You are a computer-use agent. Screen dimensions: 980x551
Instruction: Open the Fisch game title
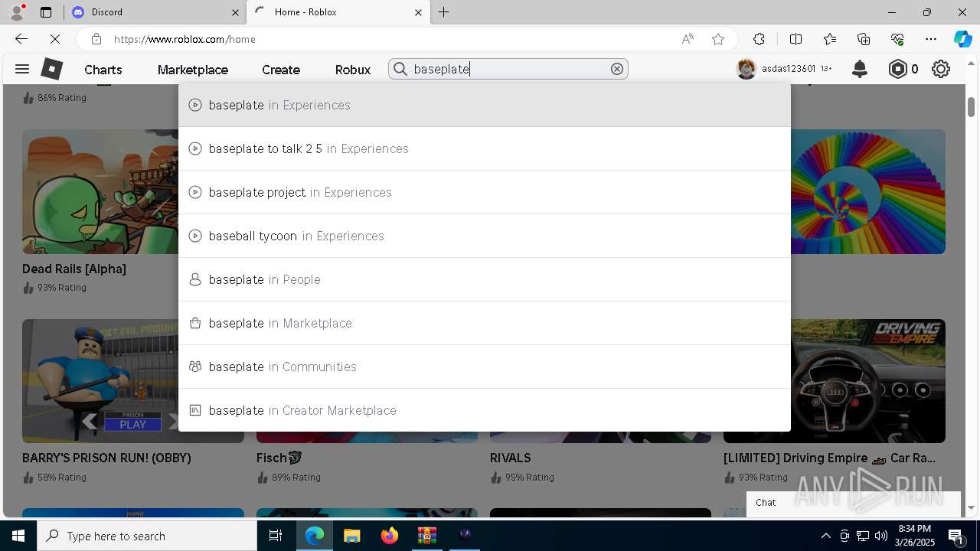[x=279, y=458]
